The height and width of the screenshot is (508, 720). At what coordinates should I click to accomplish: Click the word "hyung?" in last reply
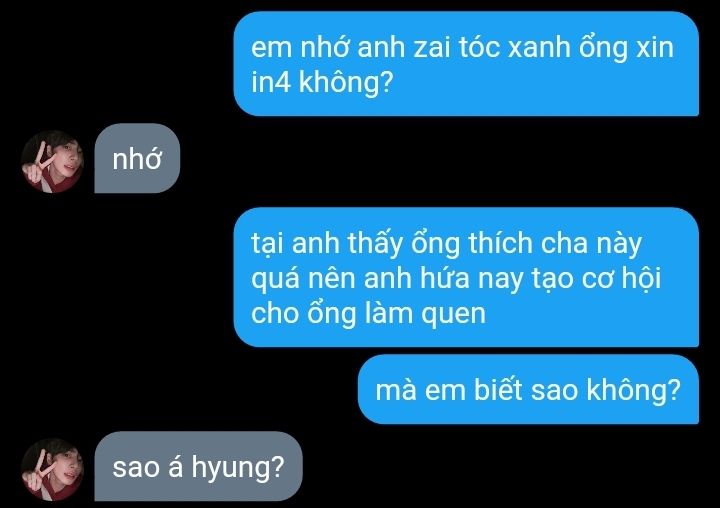click(x=238, y=468)
